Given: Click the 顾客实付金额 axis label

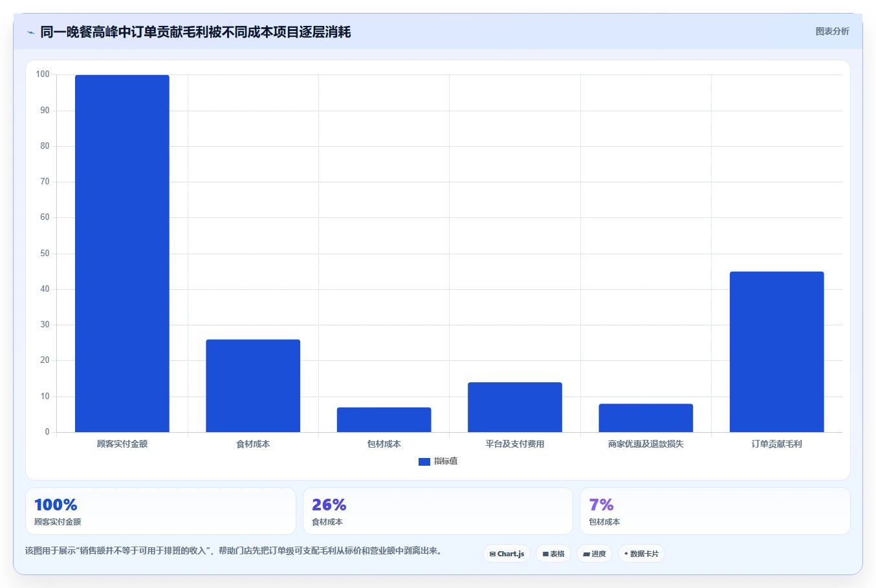Looking at the screenshot, I should [122, 444].
